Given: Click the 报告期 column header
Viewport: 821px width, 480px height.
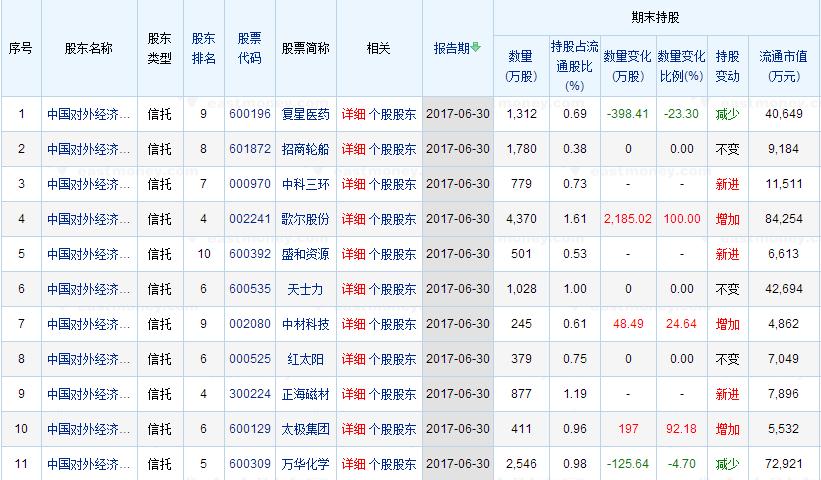Looking at the screenshot, I should 452,48.
